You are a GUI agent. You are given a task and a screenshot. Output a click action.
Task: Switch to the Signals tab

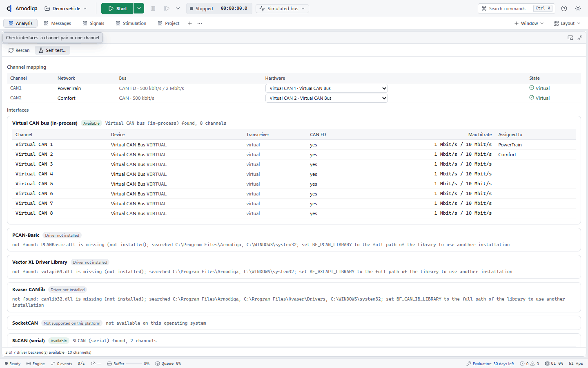(x=94, y=23)
